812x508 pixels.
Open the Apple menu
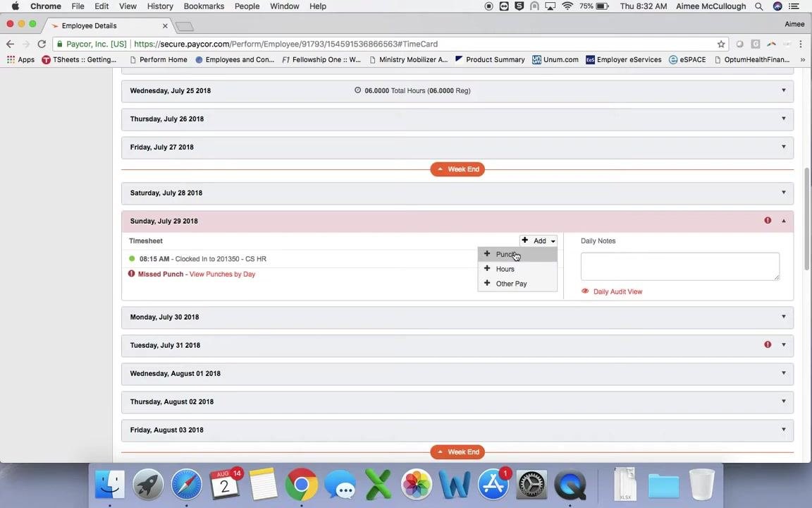(15, 6)
